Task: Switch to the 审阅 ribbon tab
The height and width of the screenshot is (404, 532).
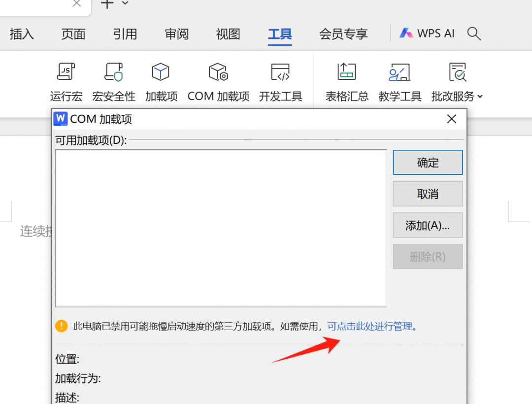Action: 176,34
